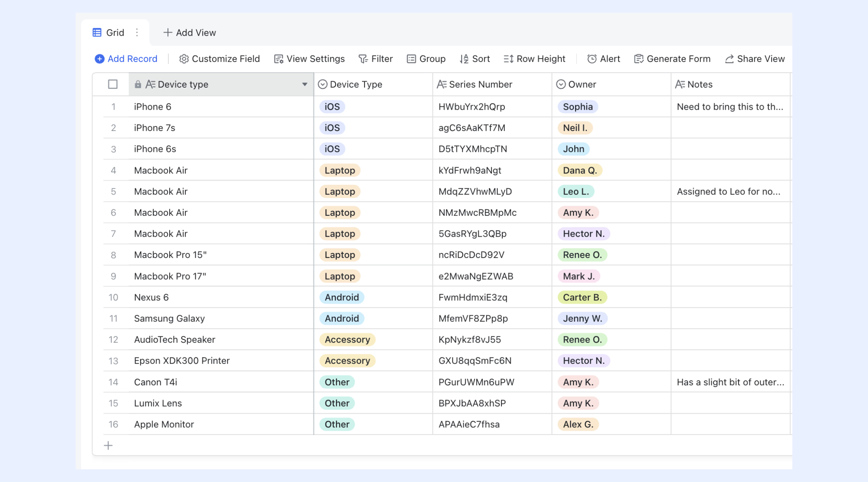
Task: Select Carter B. owner tag
Action: (582, 298)
